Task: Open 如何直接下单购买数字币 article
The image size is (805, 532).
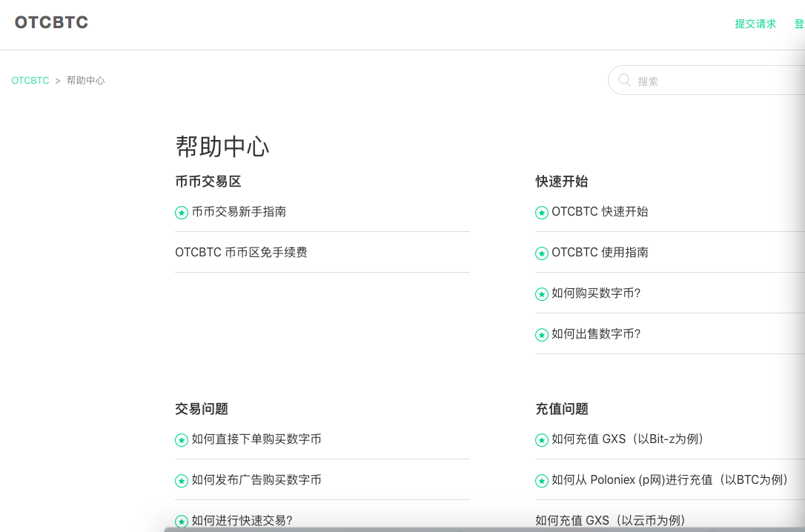Action: (256, 439)
